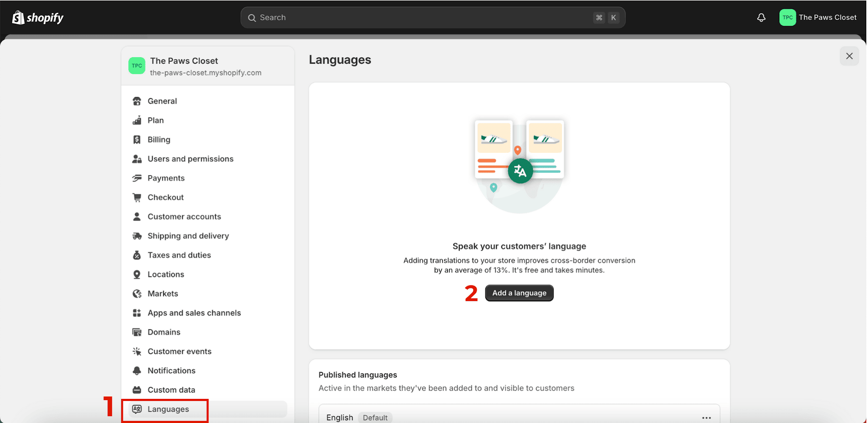Click the-paws-closet.myshopify.com text
The image size is (868, 423).
pos(206,73)
